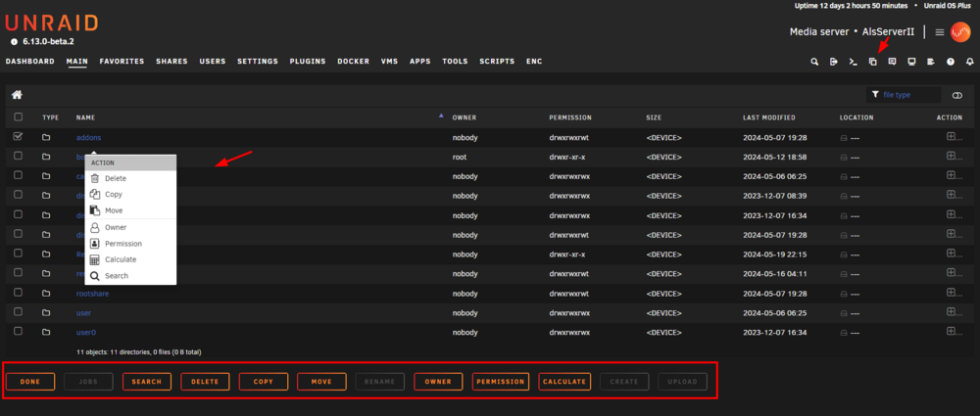Sort by the LAST MODIFIED column header

[x=768, y=117]
